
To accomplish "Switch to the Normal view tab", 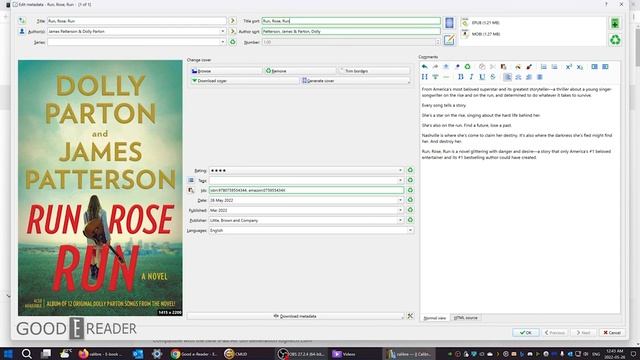I will pos(435,318).
